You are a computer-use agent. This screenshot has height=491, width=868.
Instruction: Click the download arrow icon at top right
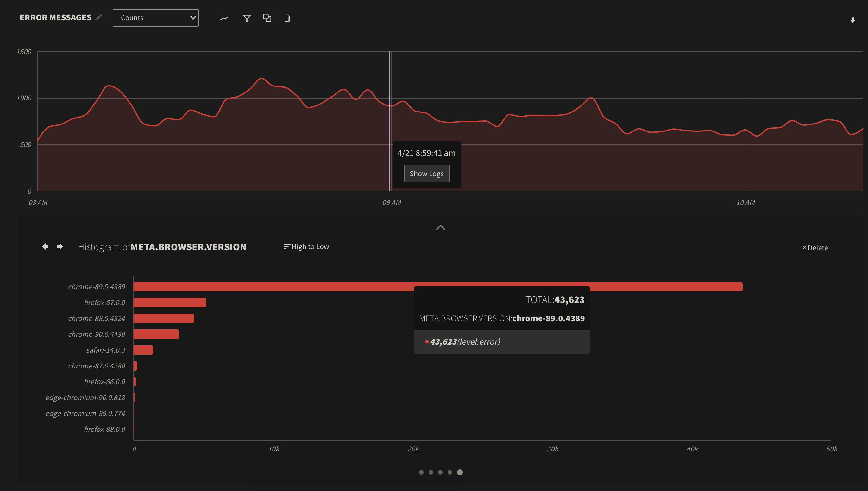[x=852, y=20]
